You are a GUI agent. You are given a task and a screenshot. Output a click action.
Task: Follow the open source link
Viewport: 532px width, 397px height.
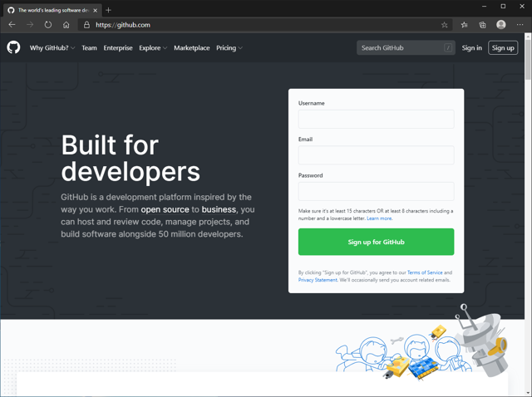tap(165, 209)
